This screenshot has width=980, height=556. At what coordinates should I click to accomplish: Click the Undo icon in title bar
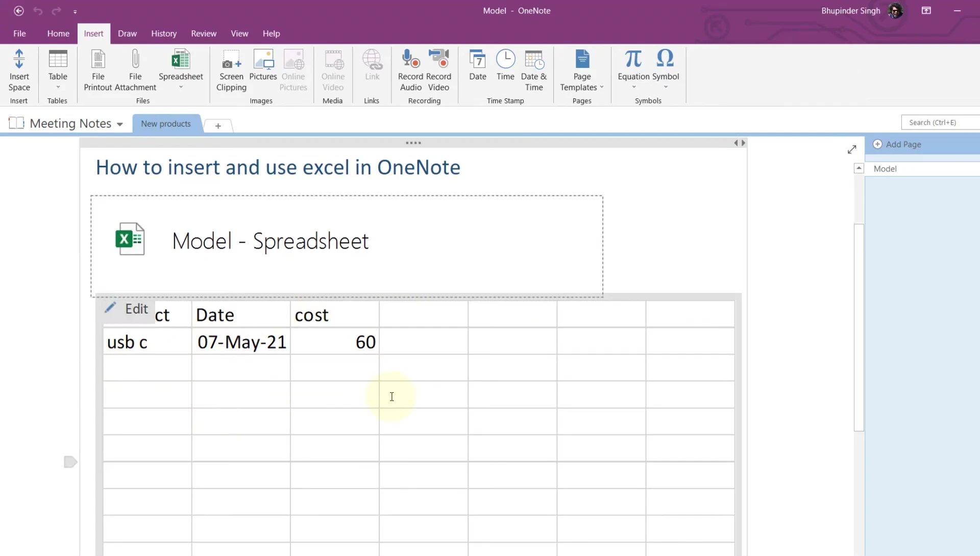pos(38,11)
